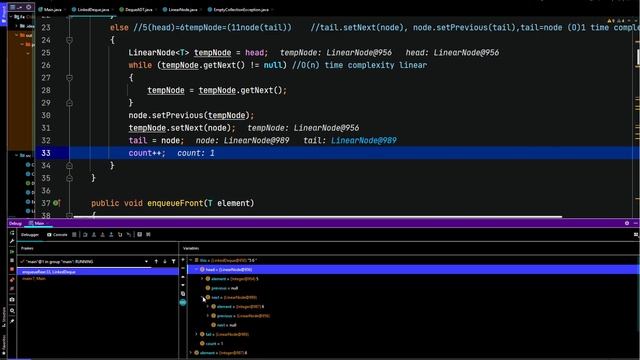Image resolution: width=640 pixels, height=360 pixels.
Task: Expand the tail variable node
Action: pos(196,334)
